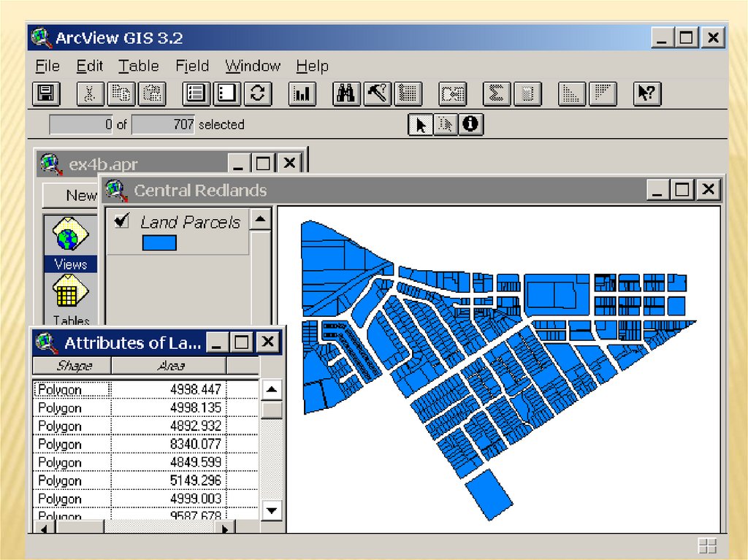Open the Views icon in project window
The image size is (748, 560).
tap(70, 239)
